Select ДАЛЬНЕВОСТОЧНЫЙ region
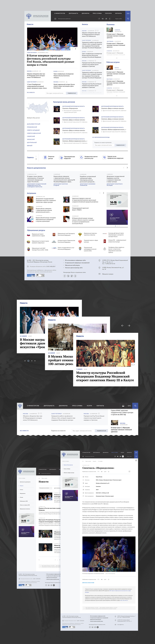 coord(34,124)
